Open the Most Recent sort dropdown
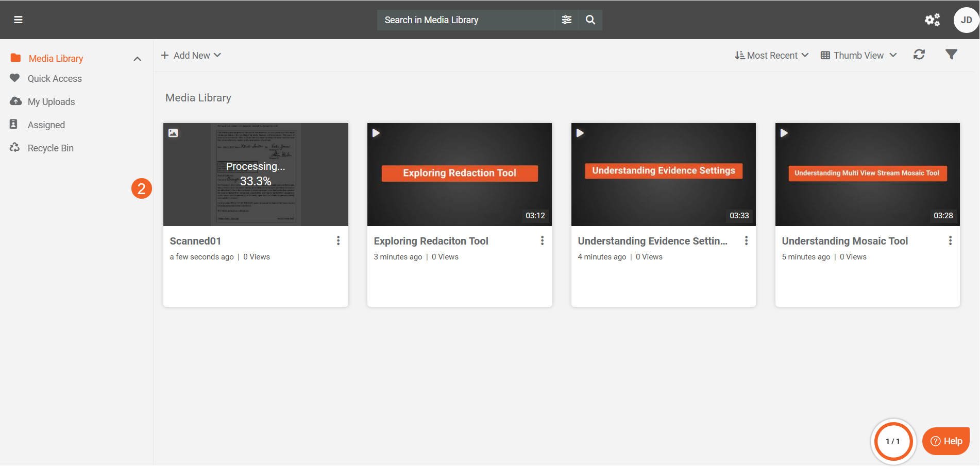This screenshot has width=980, height=469. [771, 55]
